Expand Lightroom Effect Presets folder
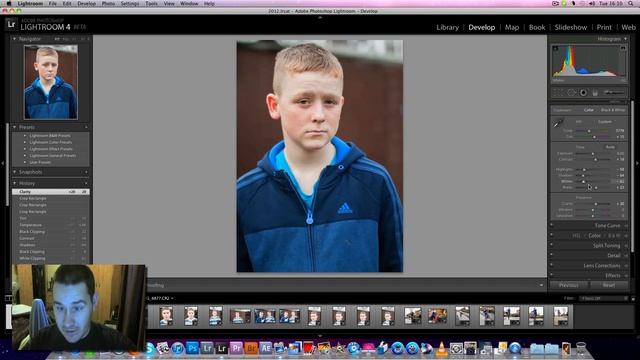The image size is (640, 360). 25,149
